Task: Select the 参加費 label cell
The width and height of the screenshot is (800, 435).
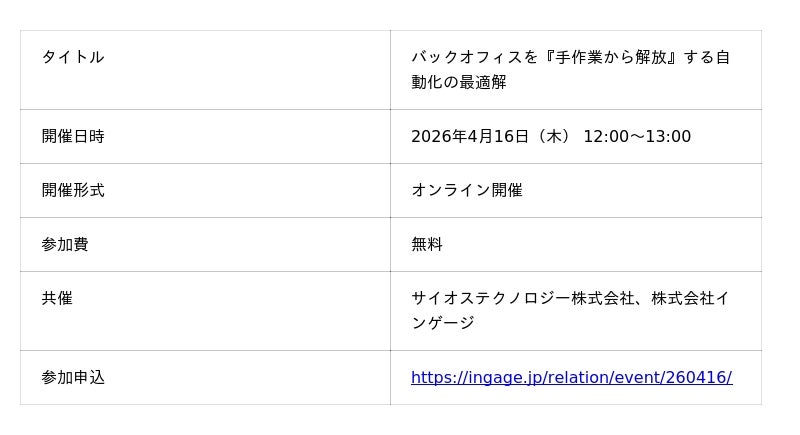Action: [65, 244]
